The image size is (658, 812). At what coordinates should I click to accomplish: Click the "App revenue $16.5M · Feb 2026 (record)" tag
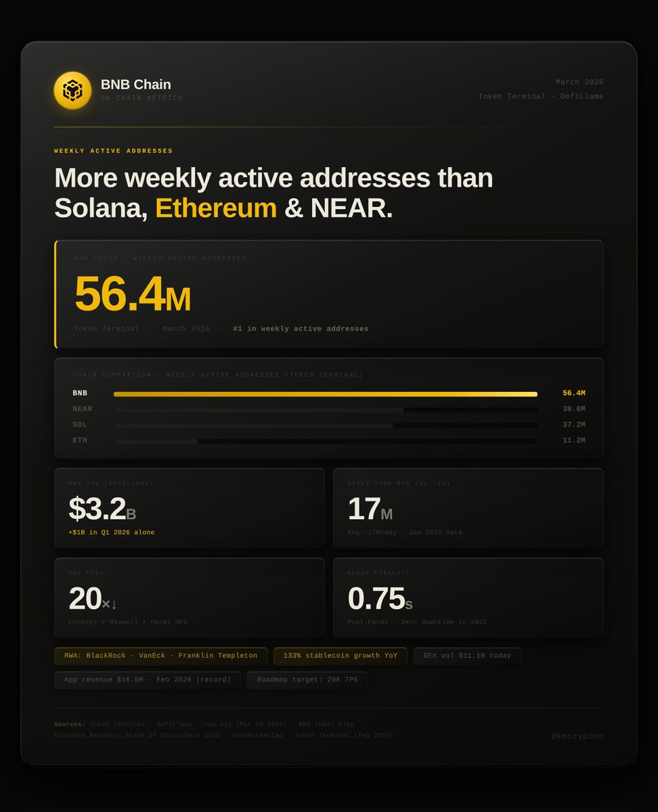(x=148, y=680)
